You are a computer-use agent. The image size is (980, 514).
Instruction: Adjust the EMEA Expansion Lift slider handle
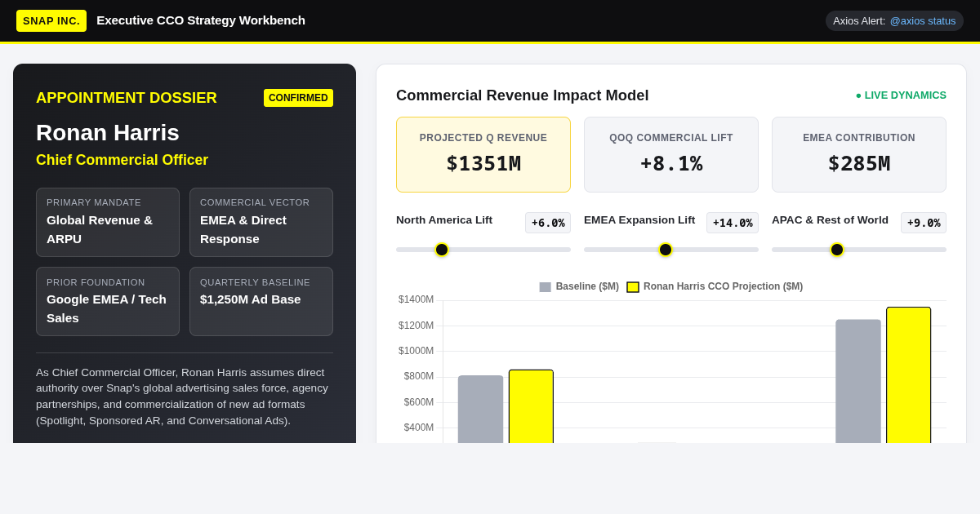pyautogui.click(x=666, y=250)
